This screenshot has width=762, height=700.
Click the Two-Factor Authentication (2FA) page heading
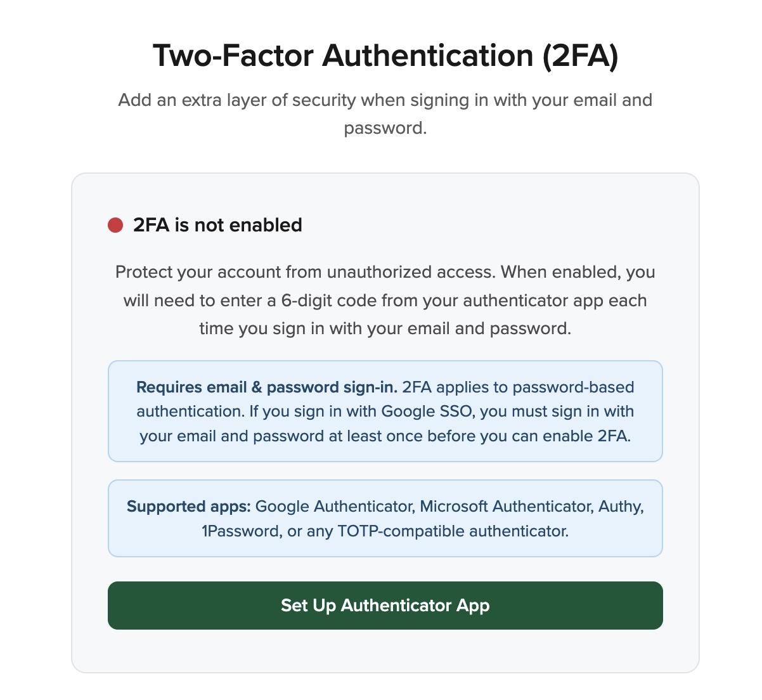click(x=385, y=55)
